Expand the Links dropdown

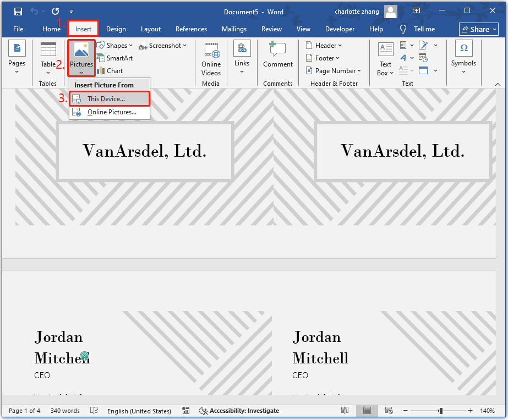tap(242, 58)
